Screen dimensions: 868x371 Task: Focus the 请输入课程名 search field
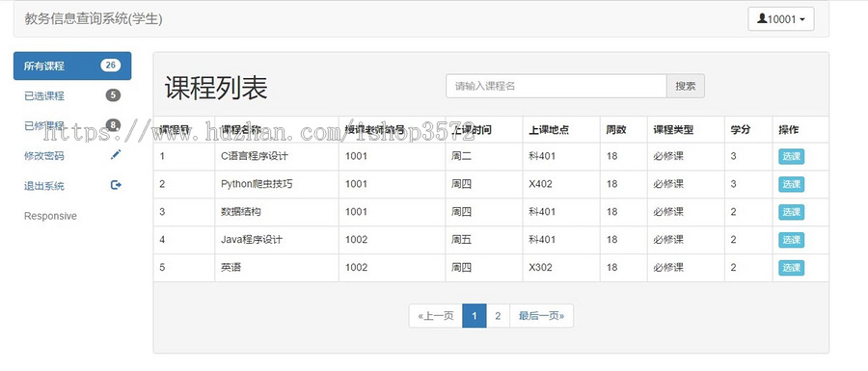(556, 86)
